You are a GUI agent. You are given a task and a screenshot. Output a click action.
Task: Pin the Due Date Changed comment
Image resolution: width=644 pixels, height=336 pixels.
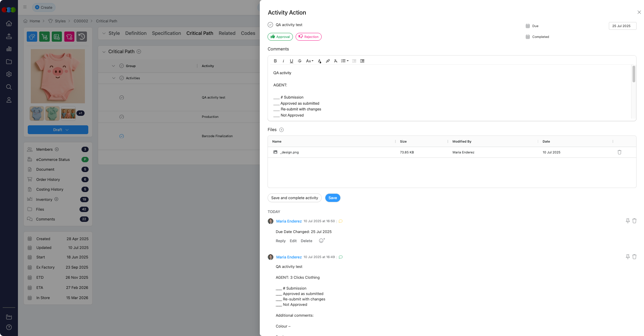pyautogui.click(x=627, y=221)
